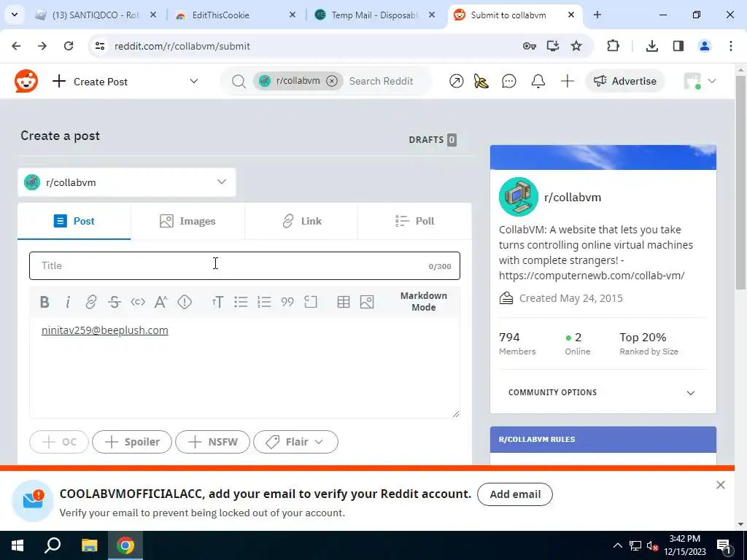Show hidden system tray icons

pyautogui.click(x=617, y=545)
